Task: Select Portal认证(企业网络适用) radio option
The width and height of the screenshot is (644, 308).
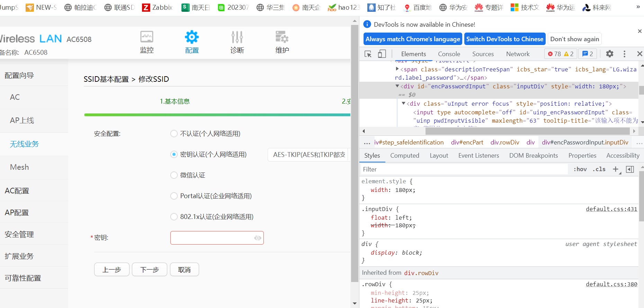Action: 174,196
